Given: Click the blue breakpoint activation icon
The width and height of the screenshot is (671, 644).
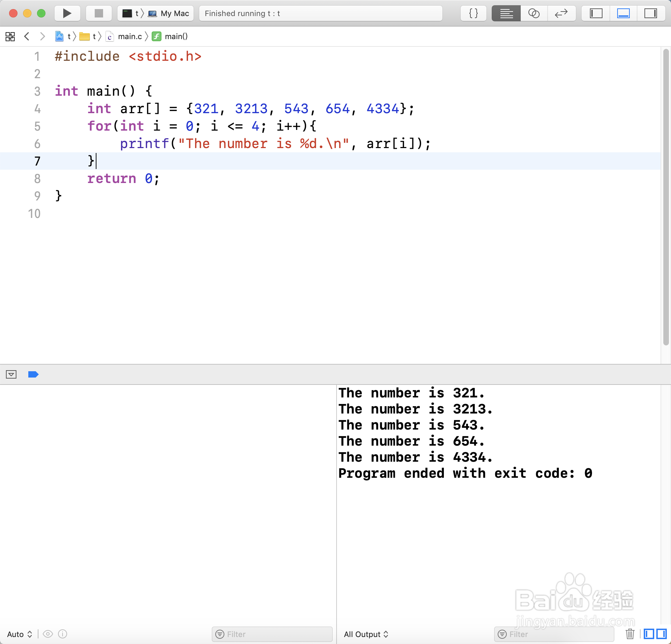Looking at the screenshot, I should click(x=33, y=374).
